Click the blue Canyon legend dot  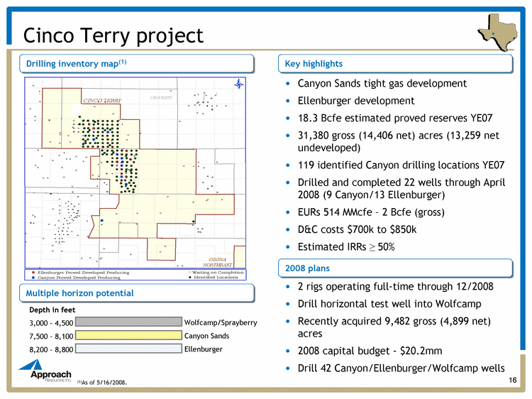(x=31, y=278)
